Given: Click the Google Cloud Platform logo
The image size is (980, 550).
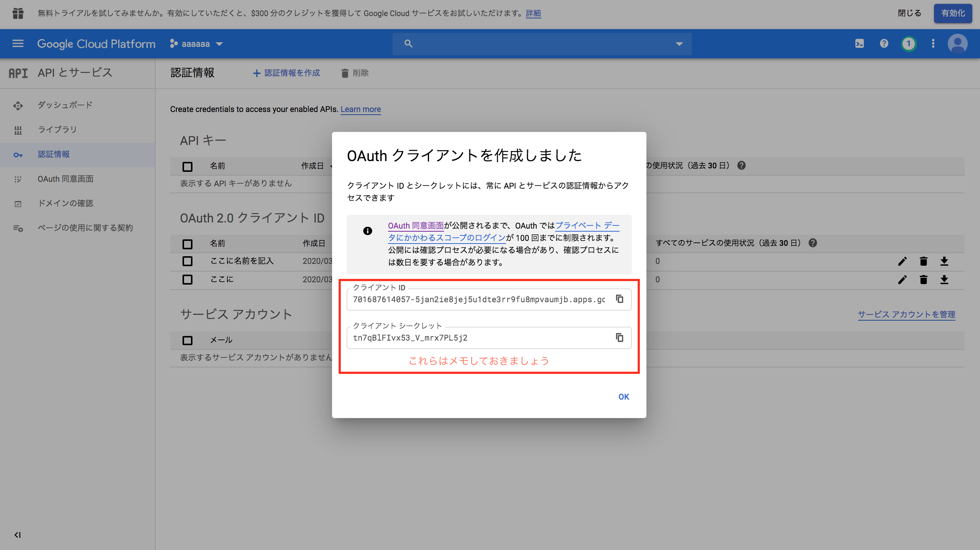Looking at the screenshot, I should coord(96,44).
